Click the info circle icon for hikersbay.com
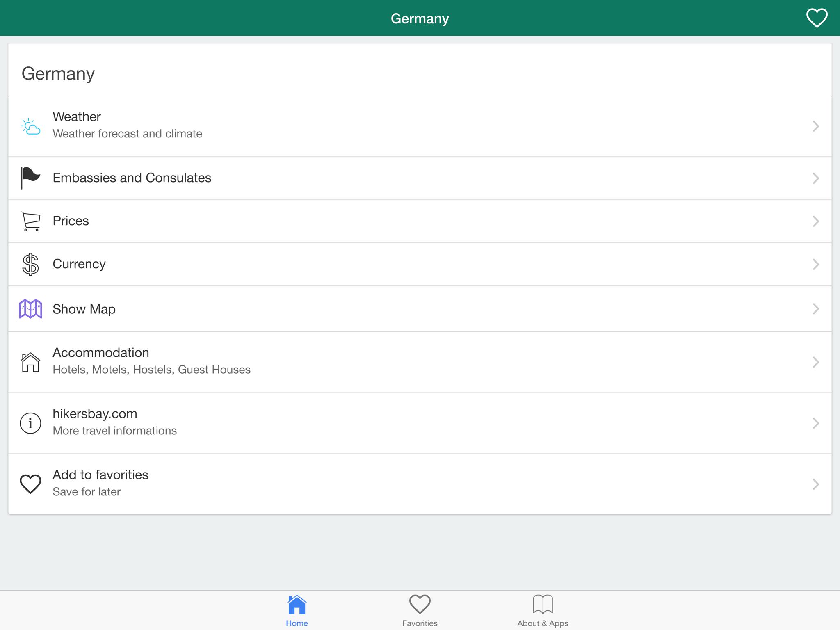Viewport: 840px width, 630px height. pyautogui.click(x=30, y=423)
